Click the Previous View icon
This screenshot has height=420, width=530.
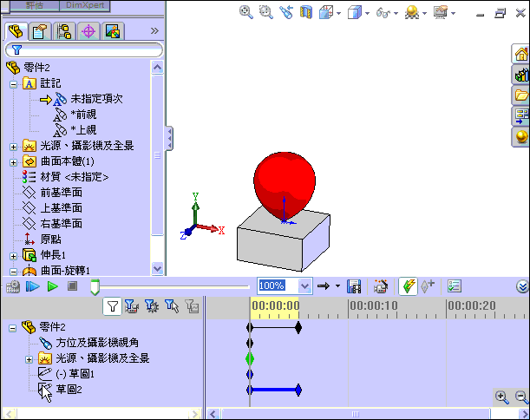286,12
